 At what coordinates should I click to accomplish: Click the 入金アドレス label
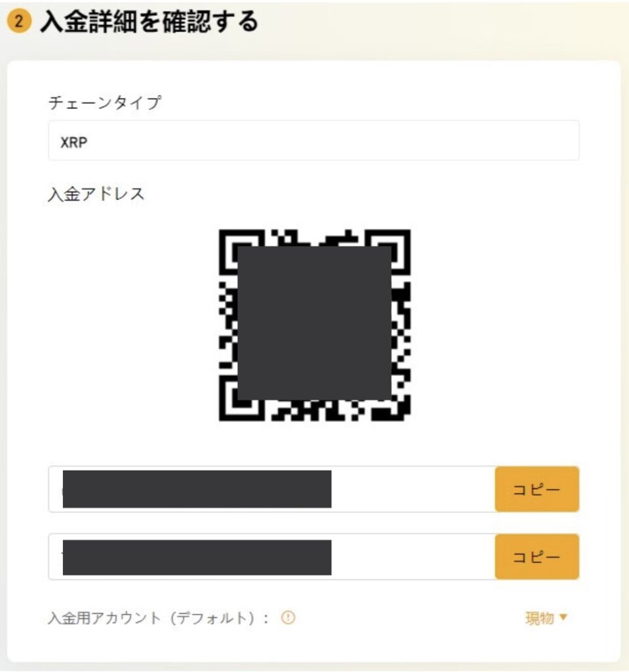[96, 194]
